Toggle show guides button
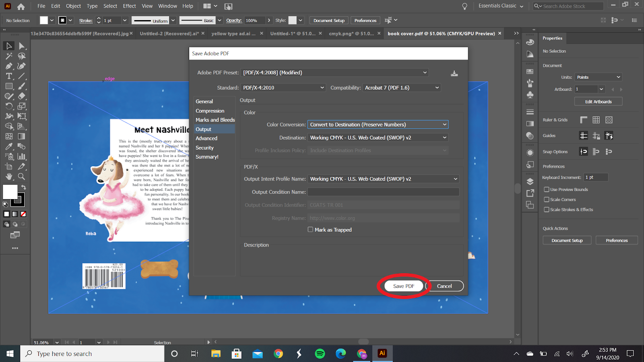The height and width of the screenshot is (362, 644). tap(584, 136)
